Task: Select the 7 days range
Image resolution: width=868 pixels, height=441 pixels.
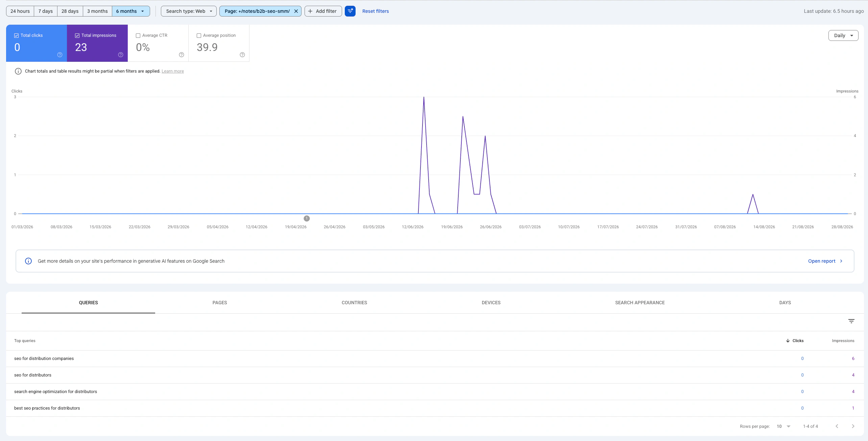Action: tap(46, 11)
